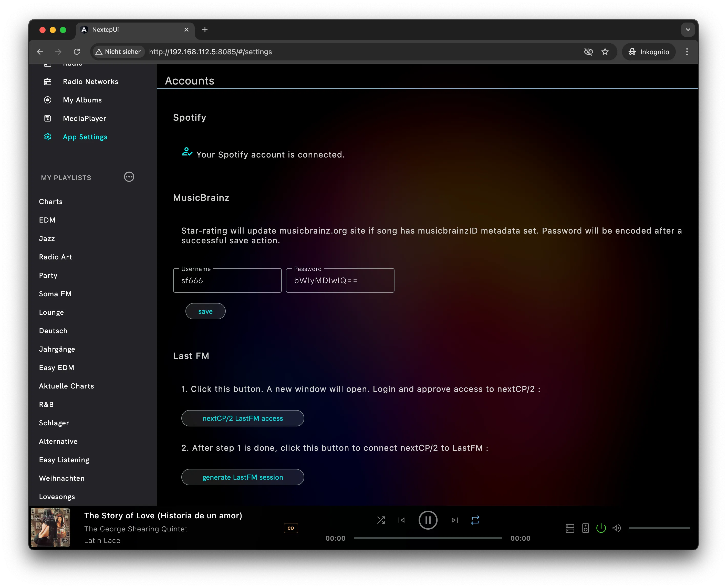Open the renderer speaker device icon
Screen dimensions: 727x588
[585, 528]
